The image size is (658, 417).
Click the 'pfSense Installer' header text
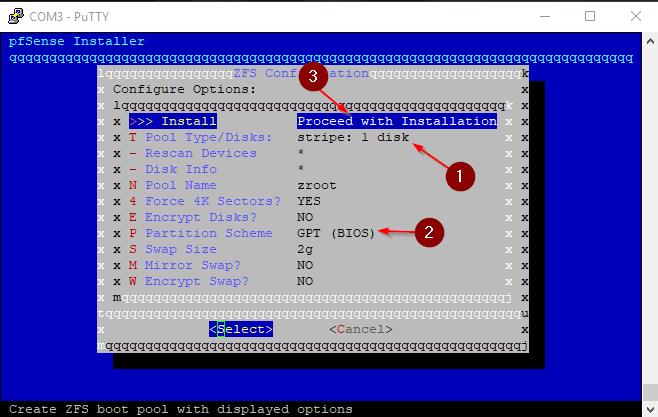coord(76,41)
